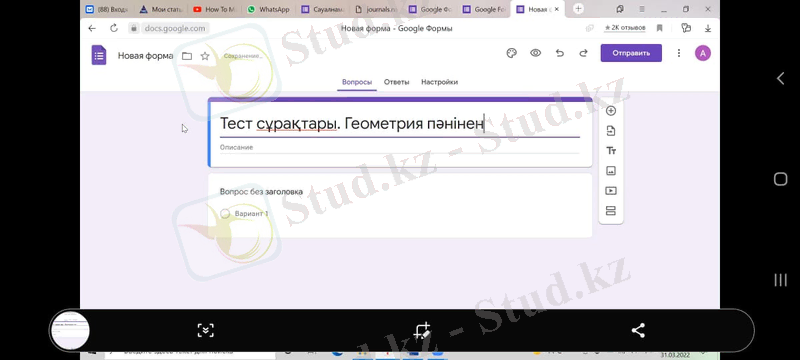Open the three-dot more options menu
This screenshot has height=360, width=800.
[679, 53]
